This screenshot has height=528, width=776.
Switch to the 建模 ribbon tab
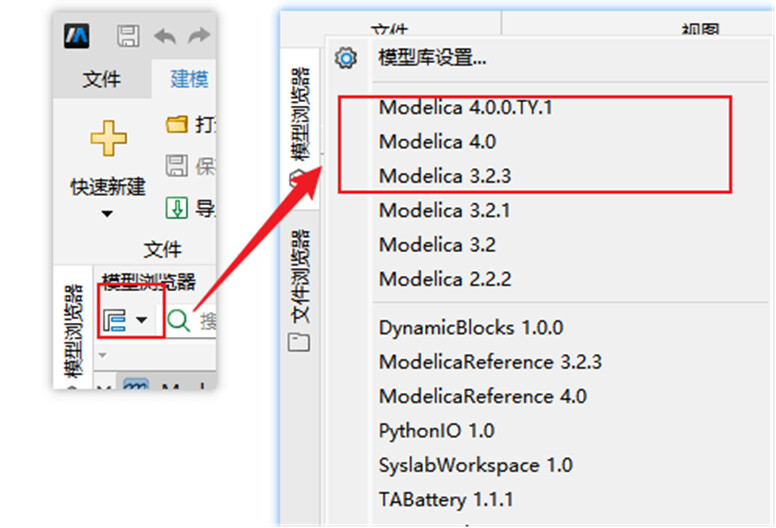[x=189, y=79]
